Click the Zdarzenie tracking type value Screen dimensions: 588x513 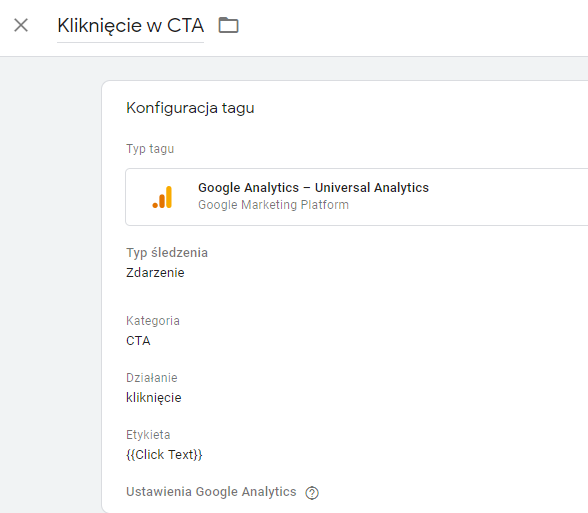tap(155, 273)
